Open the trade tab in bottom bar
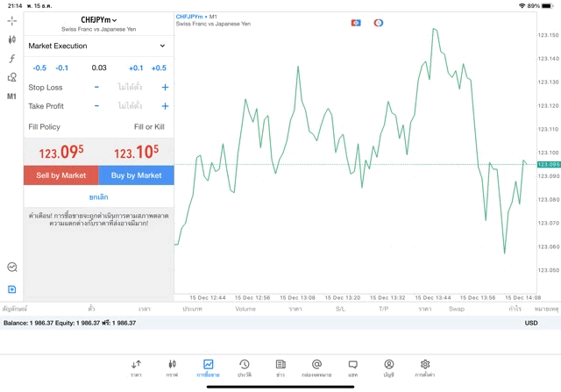 (x=209, y=368)
